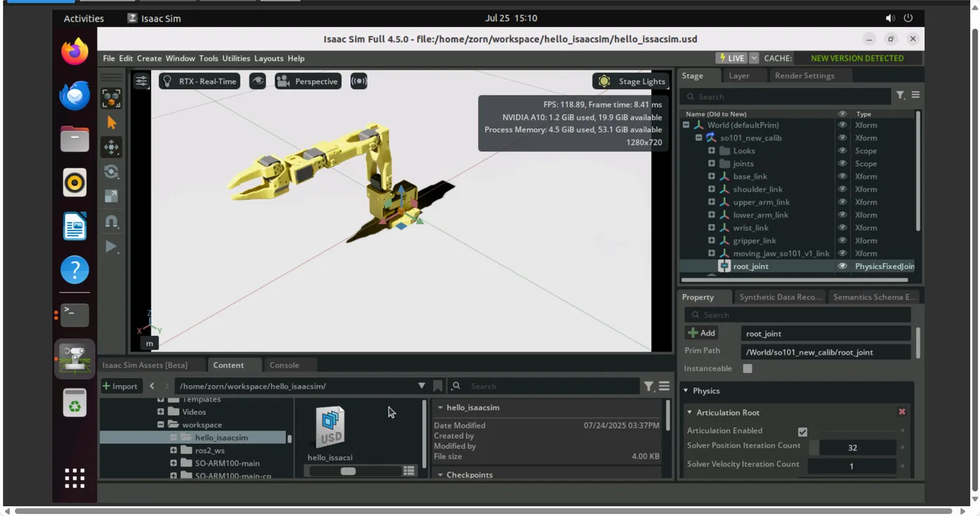
Task: Select the selection mode toolbar icon
Action: click(111, 98)
